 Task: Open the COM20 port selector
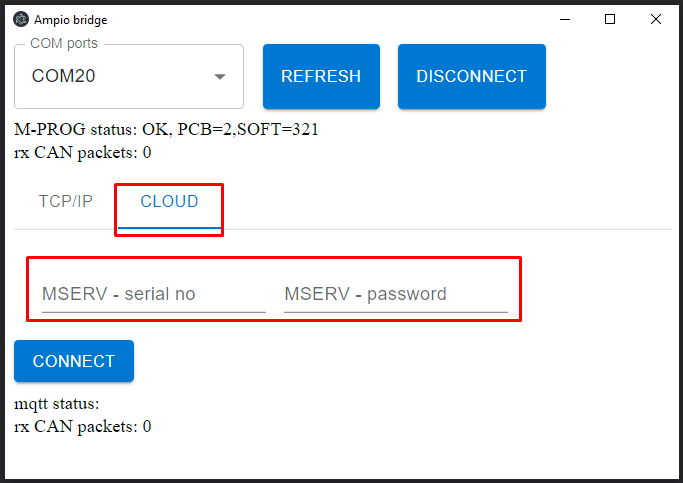[x=129, y=77]
